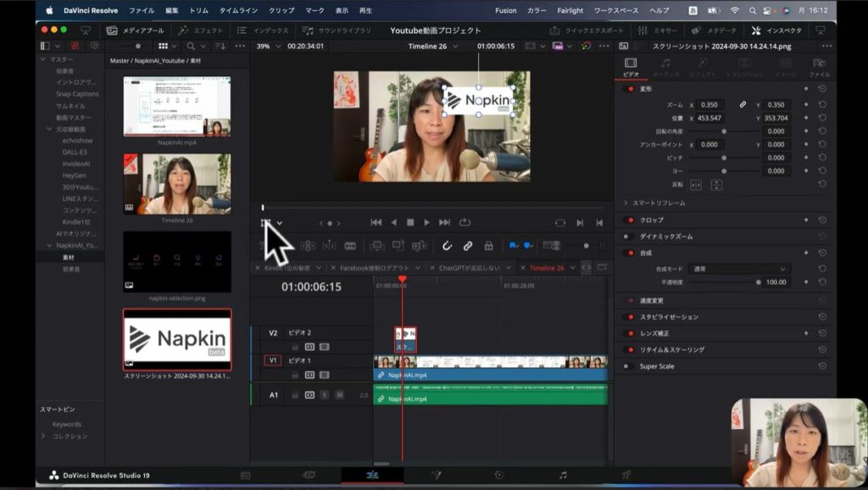Image resolution: width=868 pixels, height=490 pixels.
Task: Click the Position Lock padlock icon
Action: pyautogui.click(x=488, y=246)
